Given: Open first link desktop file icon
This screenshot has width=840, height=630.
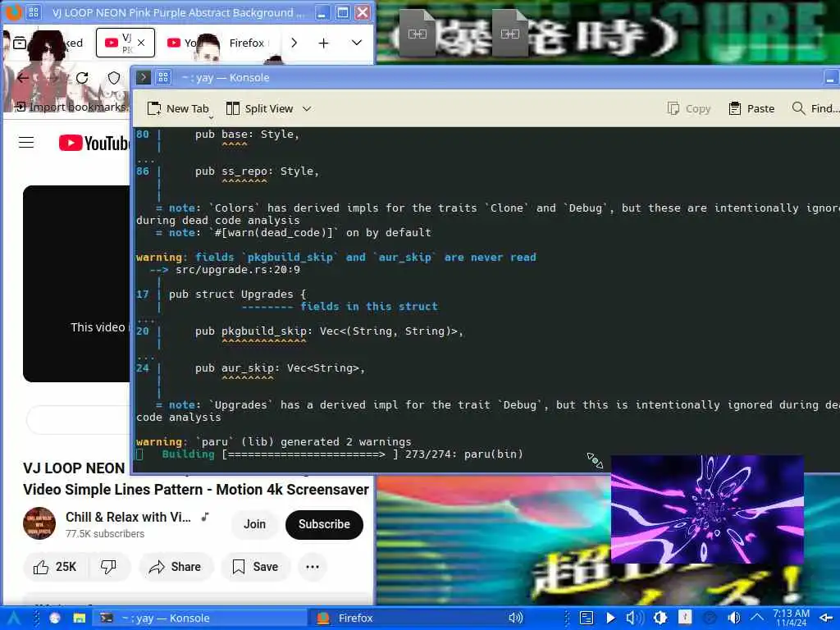Looking at the screenshot, I should [x=418, y=33].
